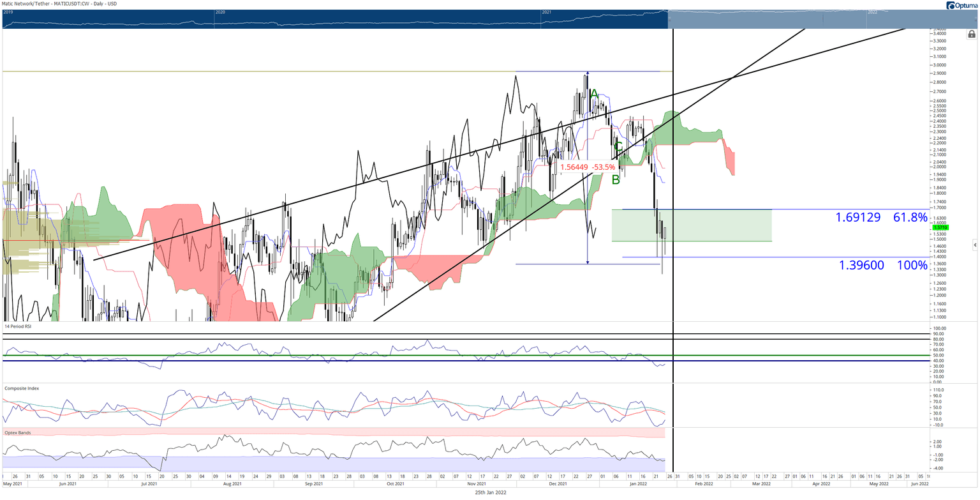
Task: Click the 1.39600 100% Fibonacci label
Action: [882, 265]
